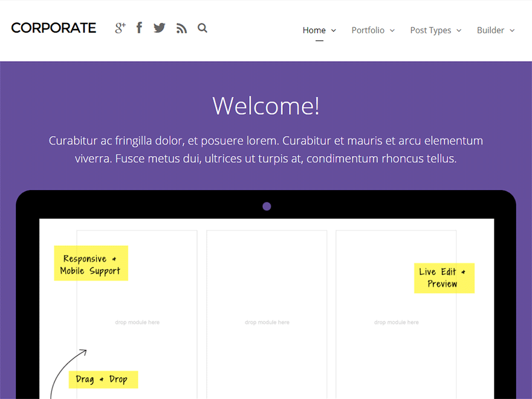Image resolution: width=532 pixels, height=399 pixels.
Task: Open the Google Plus social icon
Action: (x=120, y=28)
